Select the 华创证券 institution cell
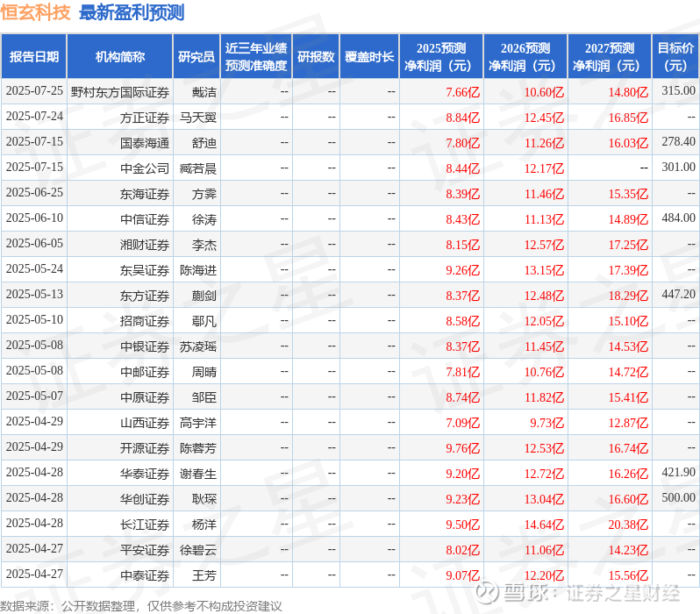This screenshot has height=614, width=700. pyautogui.click(x=119, y=499)
